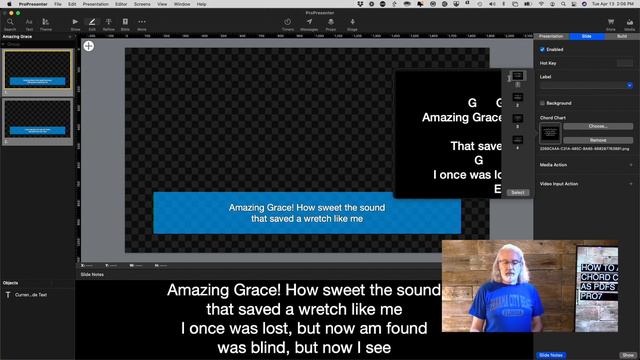Image resolution: width=640 pixels, height=360 pixels.
Task: Switch to the Presentation inspector tab
Action: point(551,36)
